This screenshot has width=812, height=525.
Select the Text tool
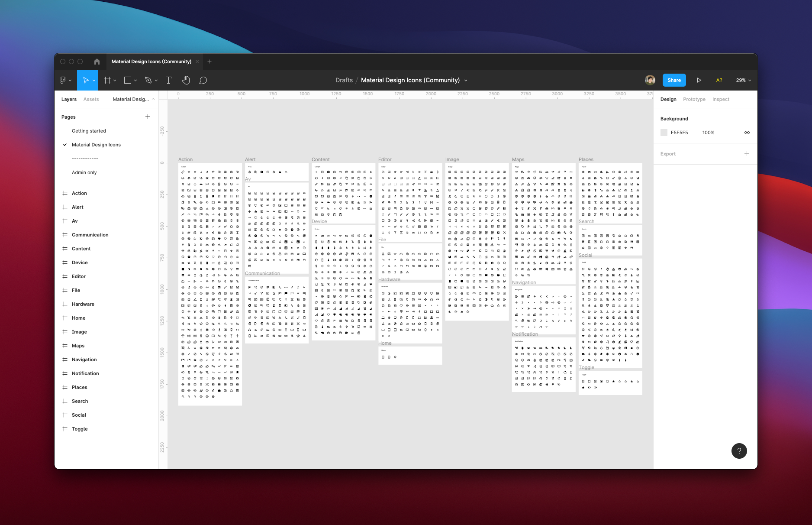click(169, 80)
